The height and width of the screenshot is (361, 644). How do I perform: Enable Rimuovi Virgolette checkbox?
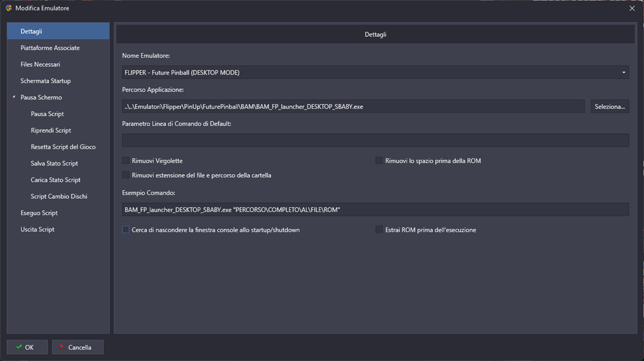point(126,160)
